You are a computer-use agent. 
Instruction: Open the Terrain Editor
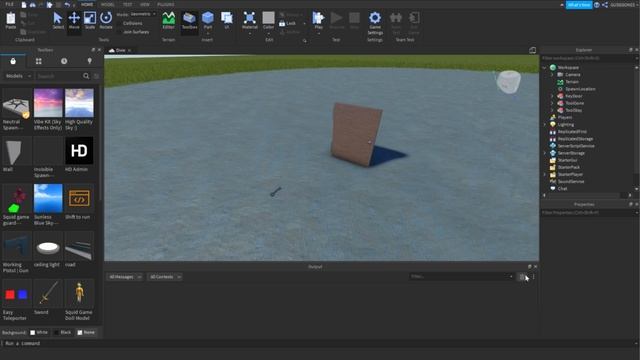pyautogui.click(x=168, y=20)
